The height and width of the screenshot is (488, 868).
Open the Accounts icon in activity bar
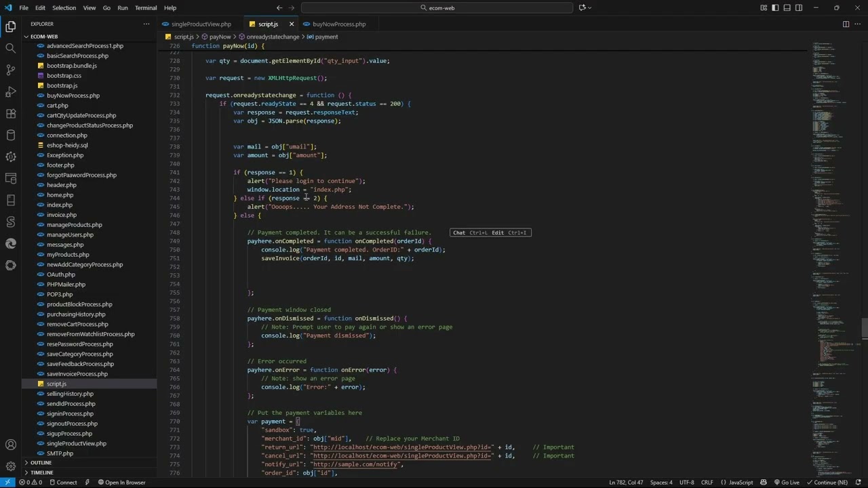[x=10, y=445]
